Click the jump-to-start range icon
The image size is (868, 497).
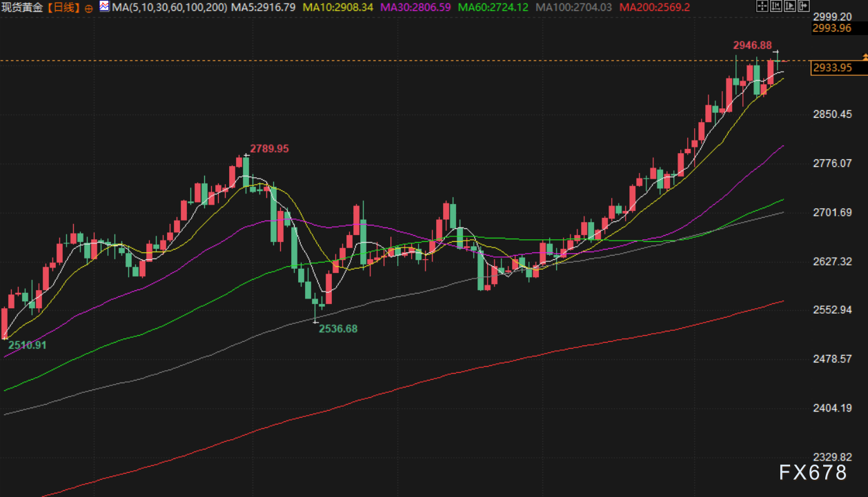[x=776, y=6]
